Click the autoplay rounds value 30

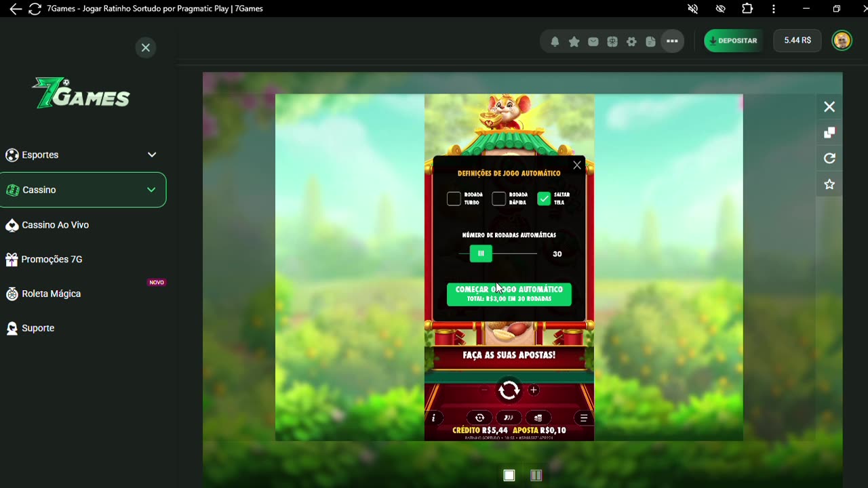[x=557, y=254]
